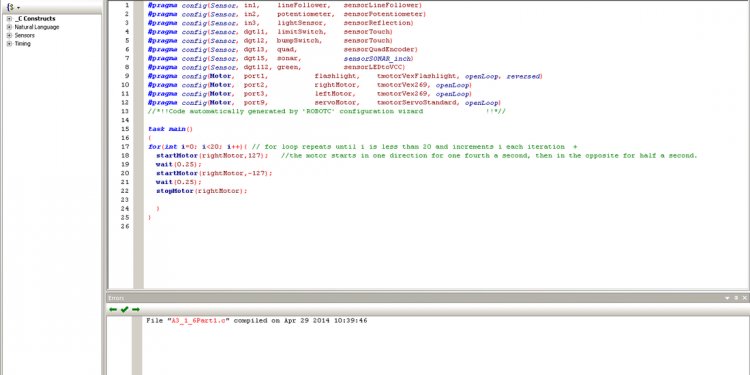
Task: Click the green checkmark in Errors toolbar
Action: point(124,309)
